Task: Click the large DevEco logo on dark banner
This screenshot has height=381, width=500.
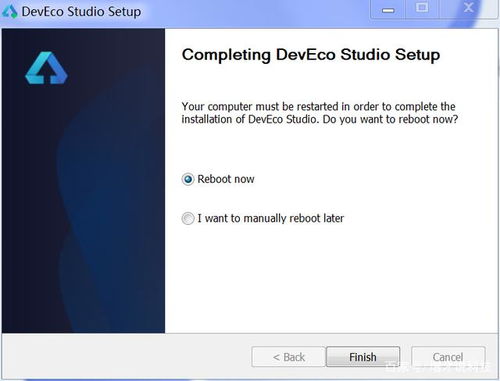Action: (46, 68)
